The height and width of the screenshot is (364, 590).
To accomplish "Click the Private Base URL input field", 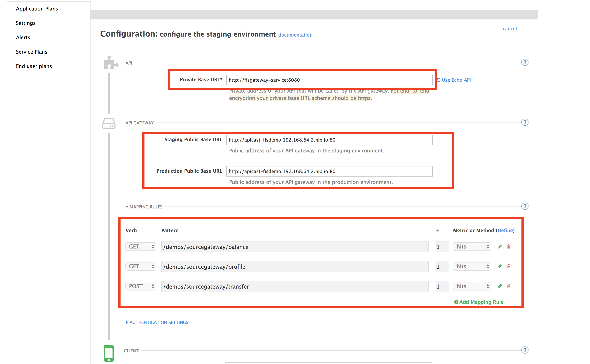I will click(x=329, y=80).
